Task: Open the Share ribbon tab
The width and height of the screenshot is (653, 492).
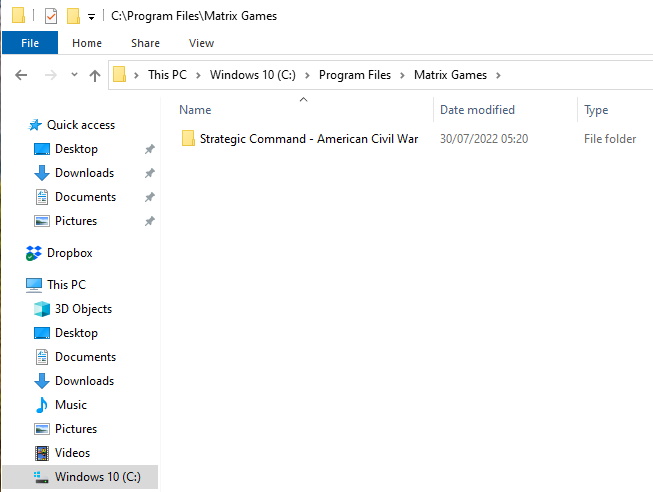Action: [x=145, y=43]
